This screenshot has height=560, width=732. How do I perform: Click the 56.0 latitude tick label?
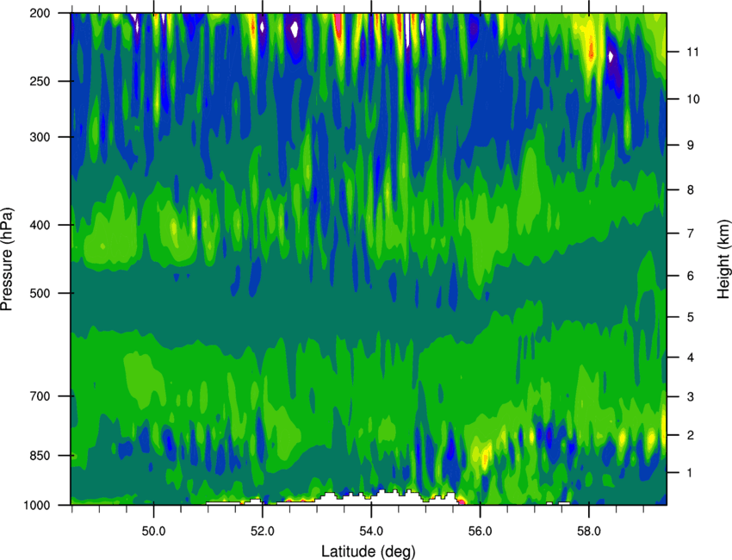[x=480, y=532]
